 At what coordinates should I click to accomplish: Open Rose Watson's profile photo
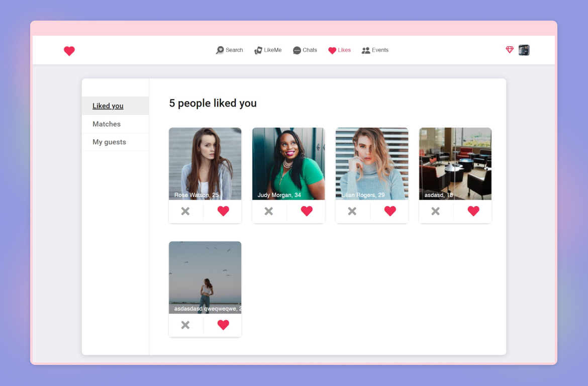(205, 163)
